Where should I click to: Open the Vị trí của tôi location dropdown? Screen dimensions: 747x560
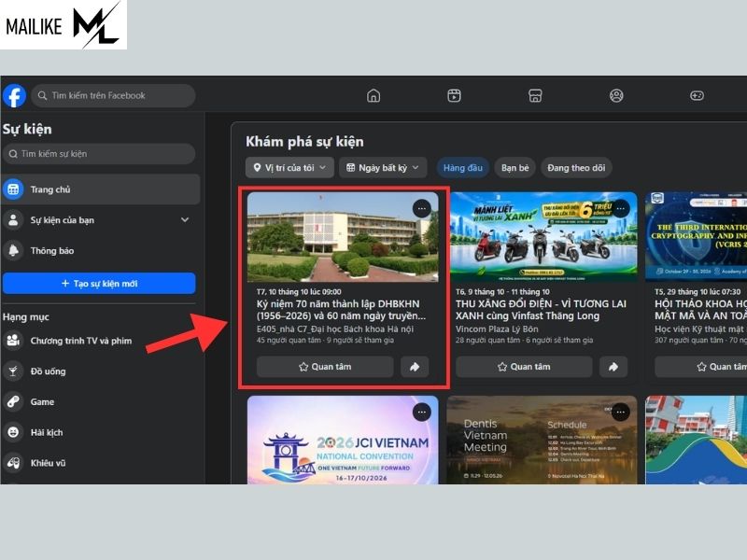click(x=289, y=168)
